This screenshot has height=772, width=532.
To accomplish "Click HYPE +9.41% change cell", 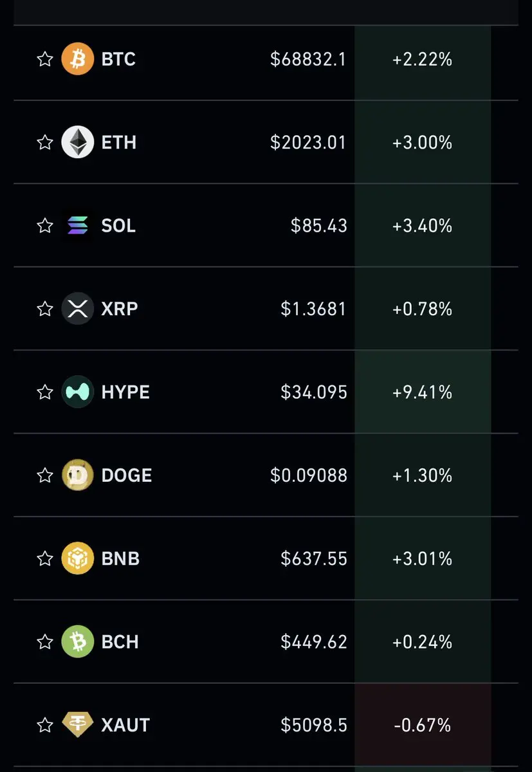I will [x=422, y=392].
